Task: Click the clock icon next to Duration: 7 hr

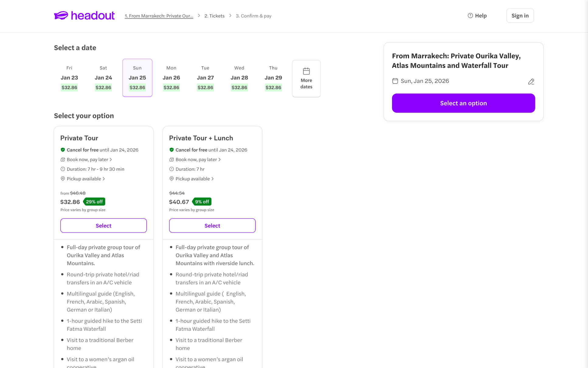Action: pos(171,169)
